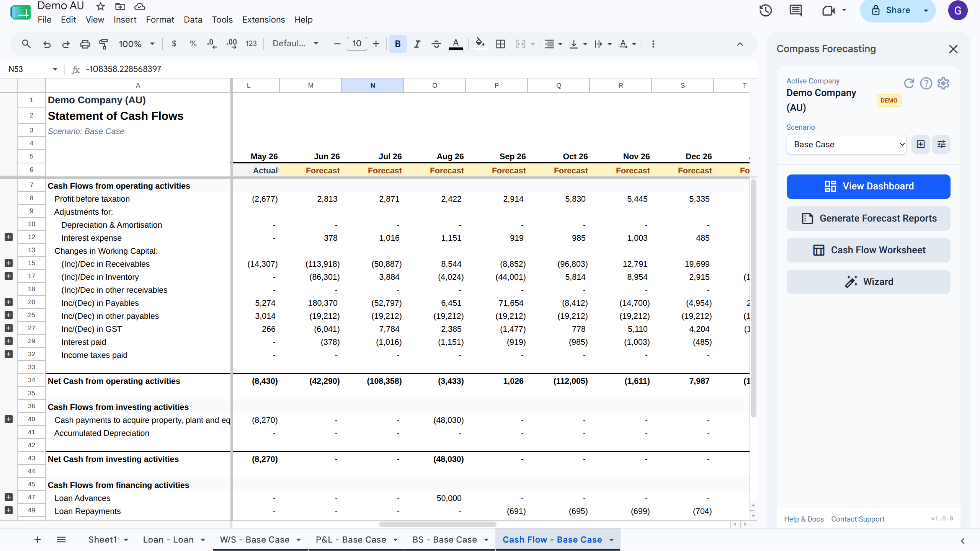Open the Data menu

tap(193, 20)
